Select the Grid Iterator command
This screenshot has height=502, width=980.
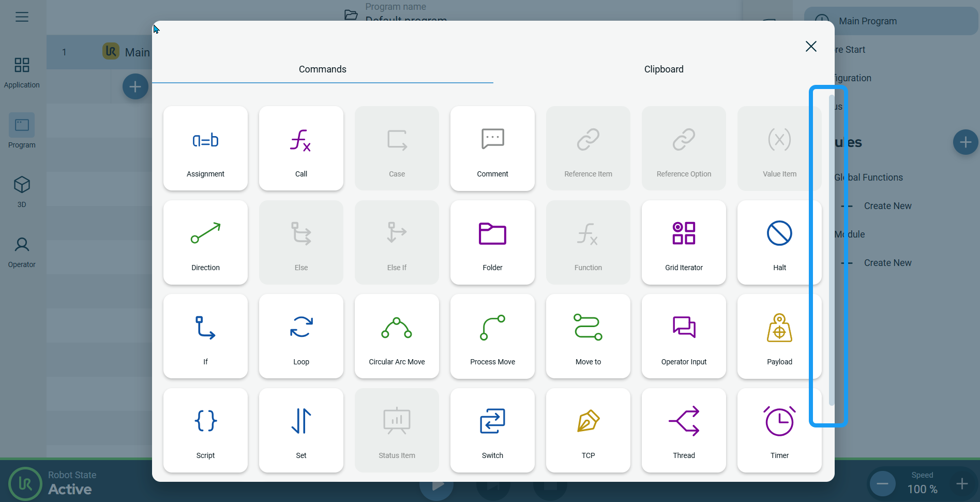[684, 242]
